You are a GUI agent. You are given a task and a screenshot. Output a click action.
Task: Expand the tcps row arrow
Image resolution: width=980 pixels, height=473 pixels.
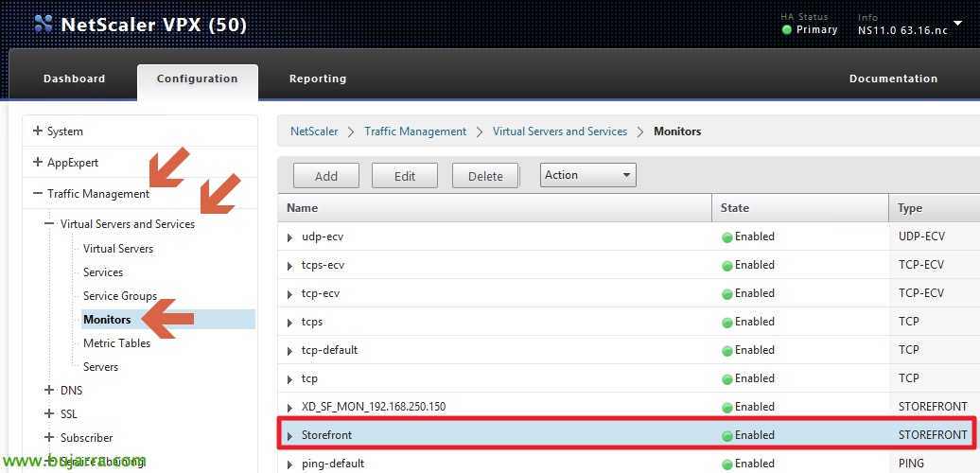click(289, 323)
